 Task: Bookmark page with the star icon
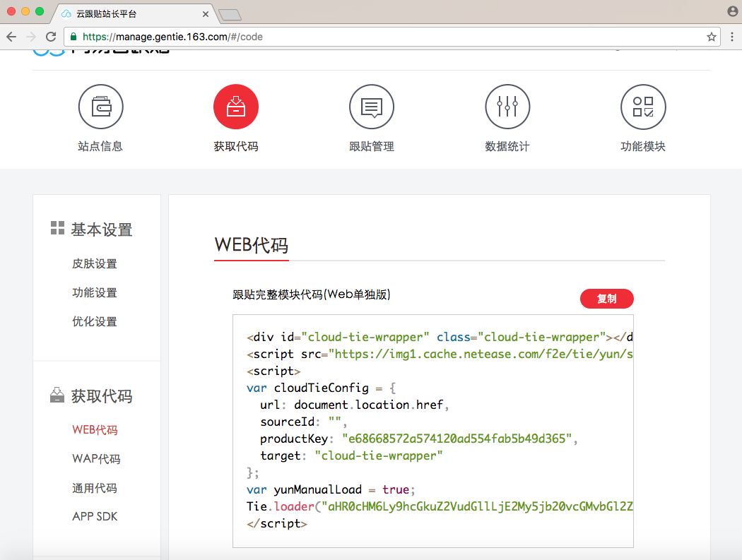[x=711, y=37]
